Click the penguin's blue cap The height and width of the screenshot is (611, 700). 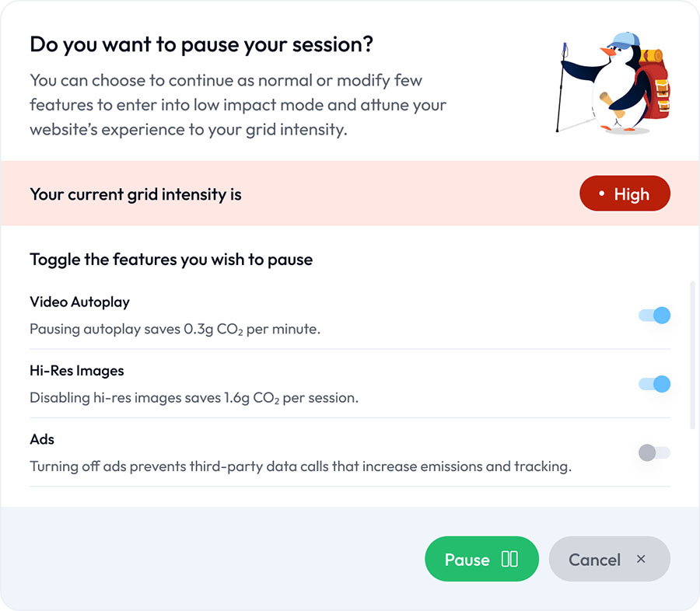624,41
